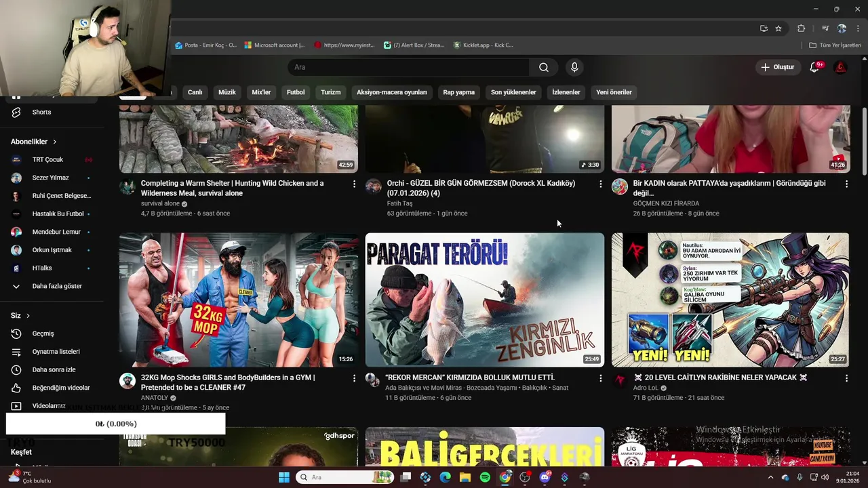Click ANATOLY channel avatar
Image resolution: width=868 pixels, height=488 pixels.
[127, 381]
